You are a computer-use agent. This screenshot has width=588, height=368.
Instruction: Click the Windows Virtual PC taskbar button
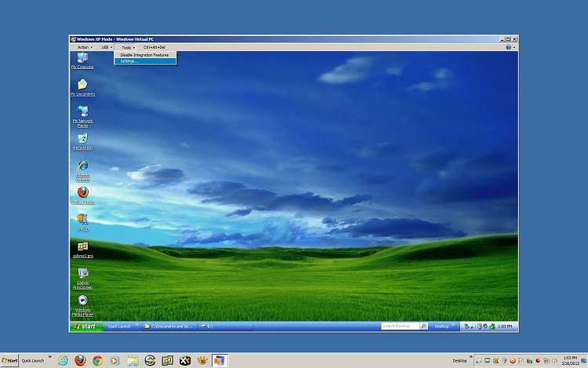click(220, 360)
